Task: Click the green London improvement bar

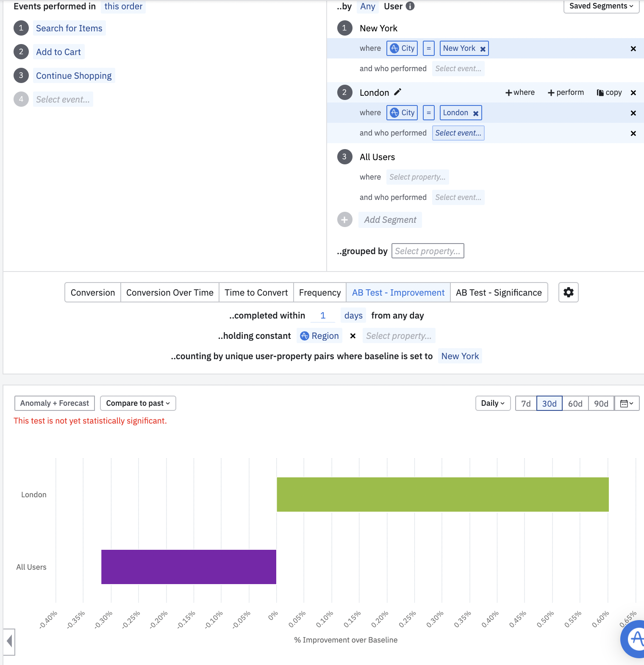Action: coord(442,494)
